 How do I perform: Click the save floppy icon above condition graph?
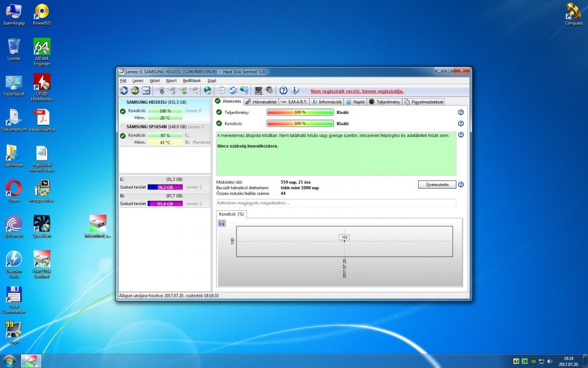tap(222, 223)
